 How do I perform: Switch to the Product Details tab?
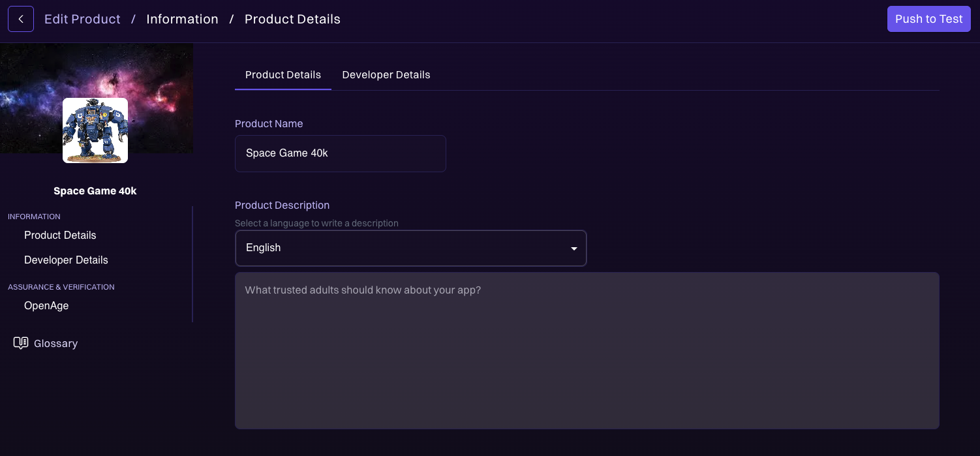pyautogui.click(x=283, y=74)
